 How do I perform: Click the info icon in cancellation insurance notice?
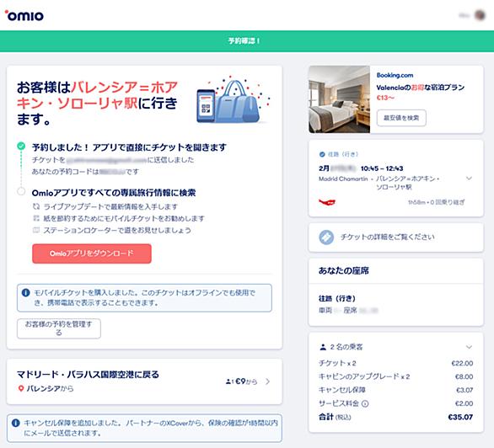coord(16,423)
